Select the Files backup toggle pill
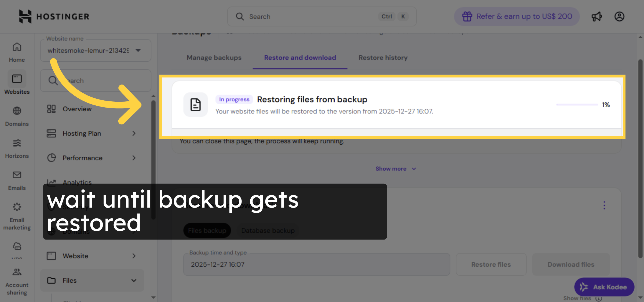The height and width of the screenshot is (302, 644). point(207,231)
